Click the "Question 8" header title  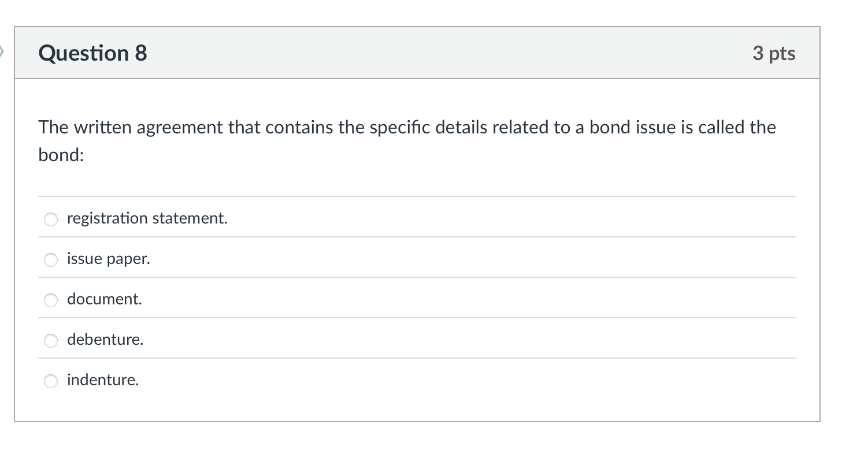(92, 53)
